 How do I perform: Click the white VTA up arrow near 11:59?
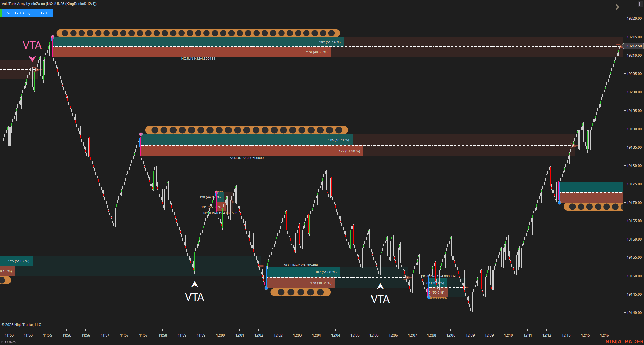coord(195,284)
